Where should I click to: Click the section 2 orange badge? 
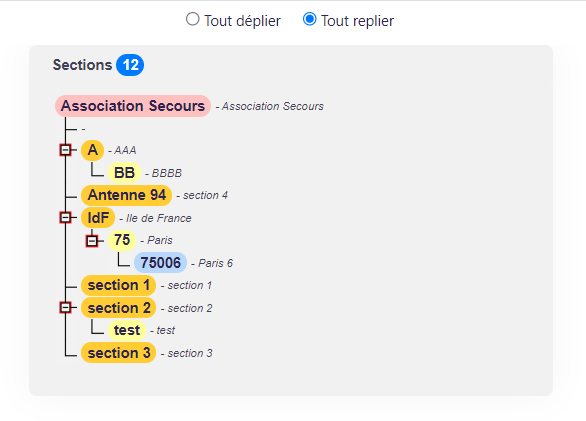tap(118, 308)
